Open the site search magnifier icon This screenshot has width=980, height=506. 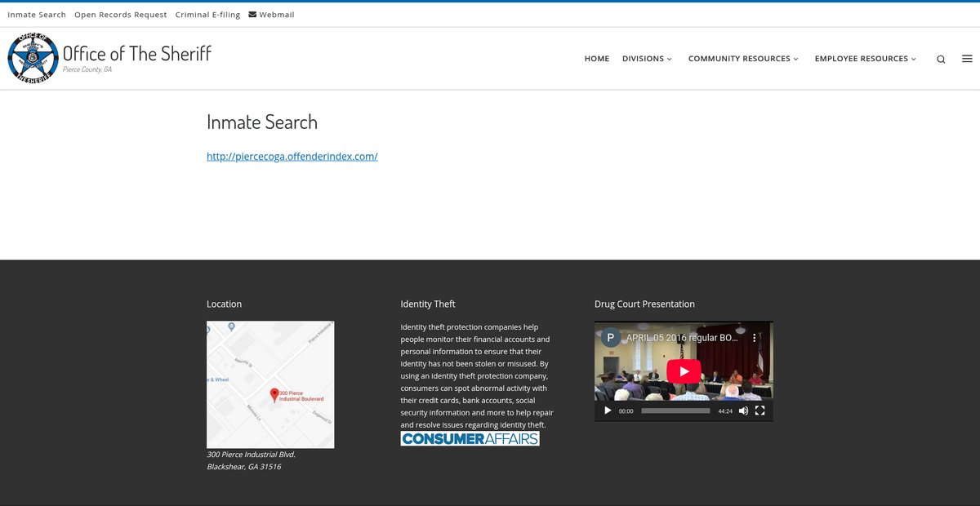click(x=941, y=59)
